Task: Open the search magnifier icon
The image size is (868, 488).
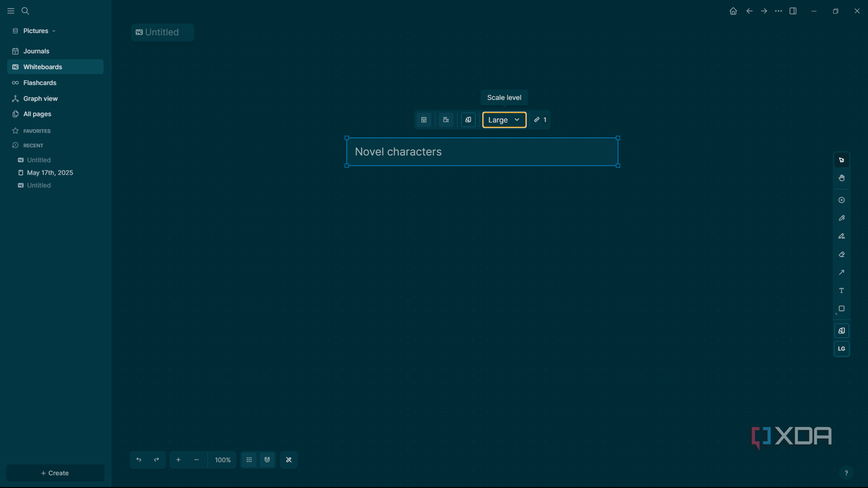Action: [25, 11]
